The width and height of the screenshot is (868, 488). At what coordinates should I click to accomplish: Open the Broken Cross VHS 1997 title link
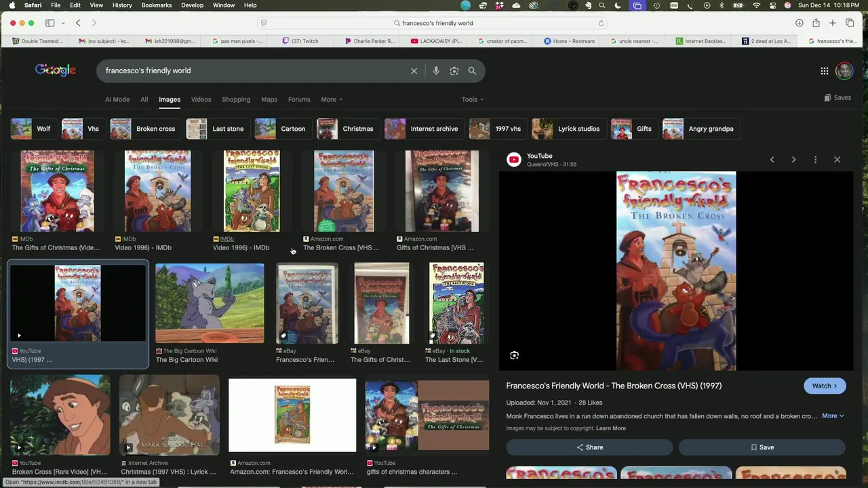[x=614, y=386]
